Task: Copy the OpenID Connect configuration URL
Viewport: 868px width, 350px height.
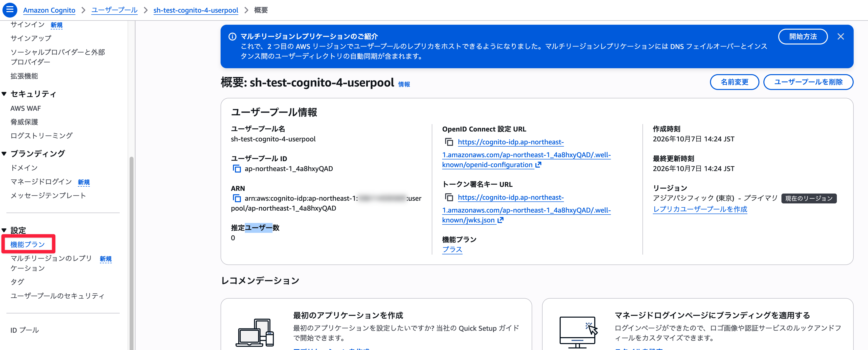Action: [449, 142]
